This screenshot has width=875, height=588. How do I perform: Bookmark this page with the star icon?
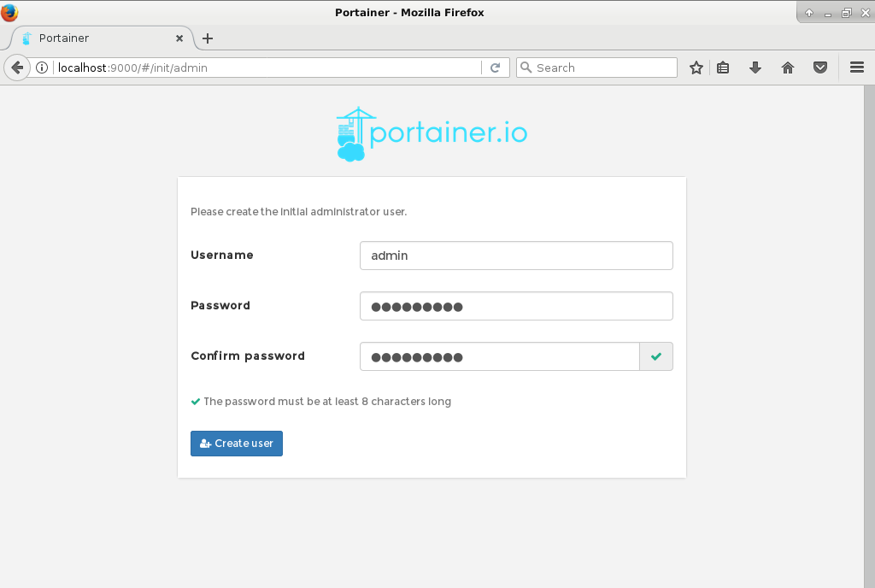pos(696,68)
